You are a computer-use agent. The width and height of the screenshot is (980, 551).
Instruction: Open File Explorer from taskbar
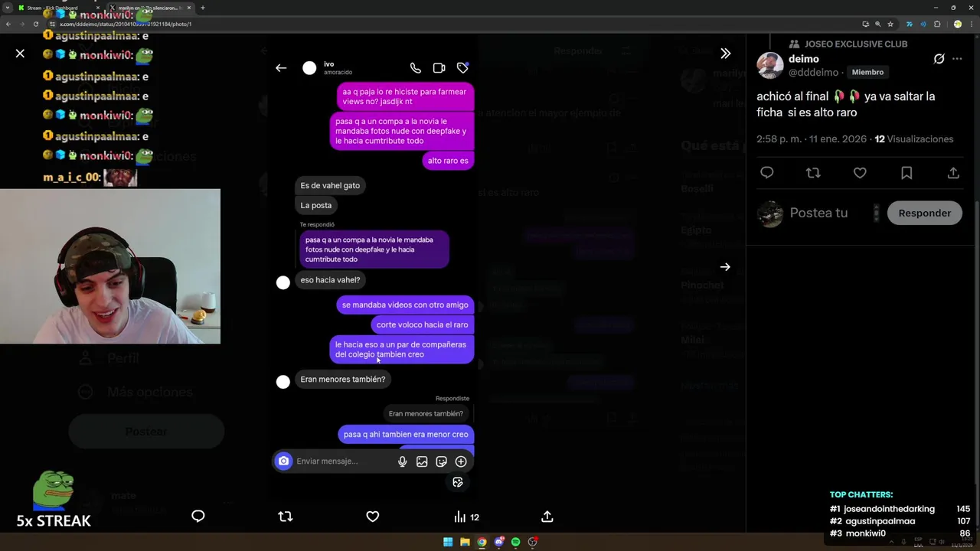coord(465,542)
